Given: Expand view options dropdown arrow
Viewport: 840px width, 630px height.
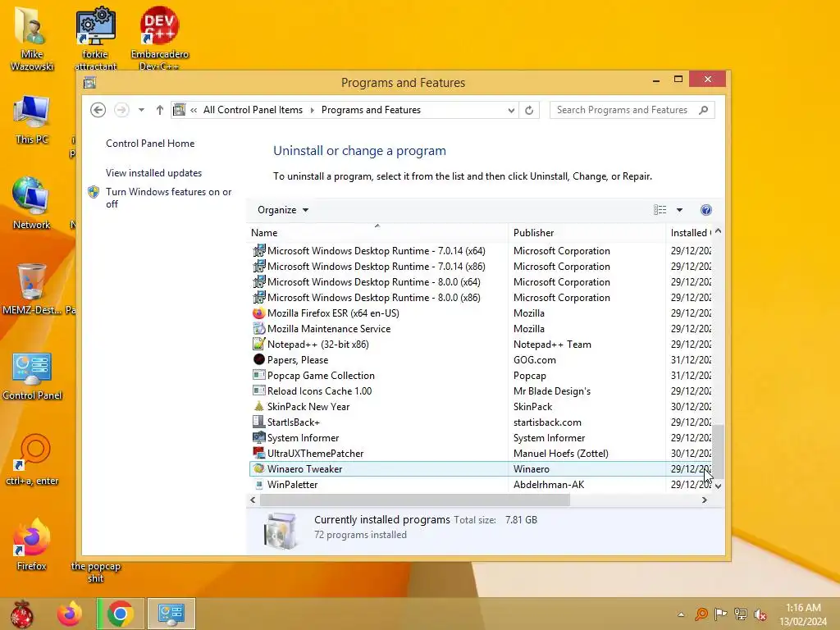Looking at the screenshot, I should pyautogui.click(x=679, y=210).
